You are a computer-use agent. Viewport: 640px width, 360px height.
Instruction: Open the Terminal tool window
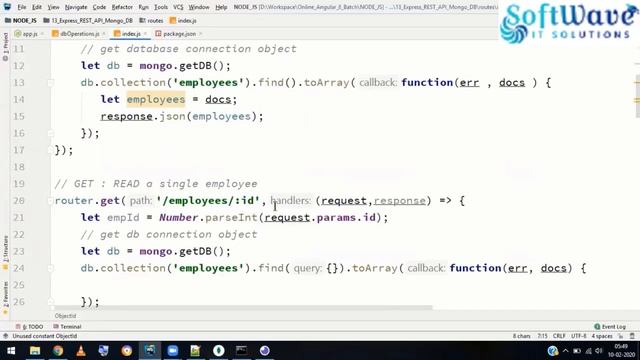click(x=67, y=327)
